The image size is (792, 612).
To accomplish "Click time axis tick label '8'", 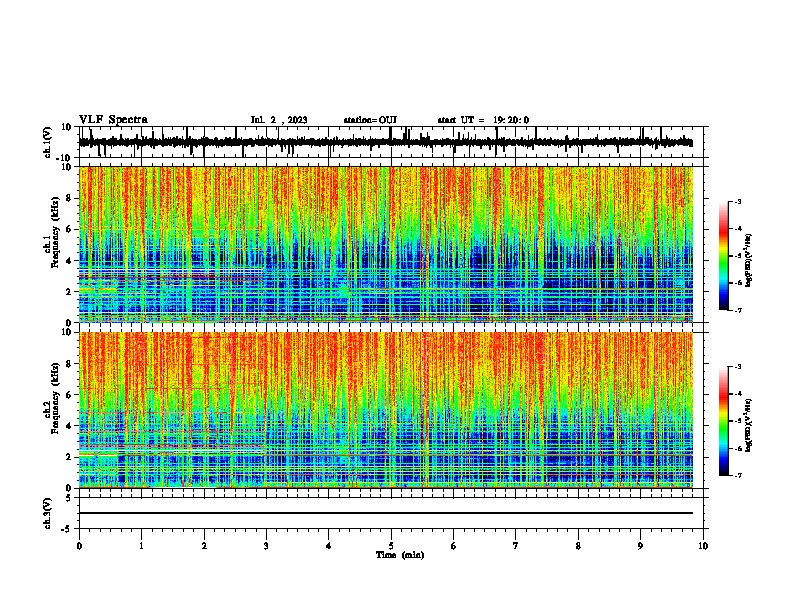I will (578, 546).
